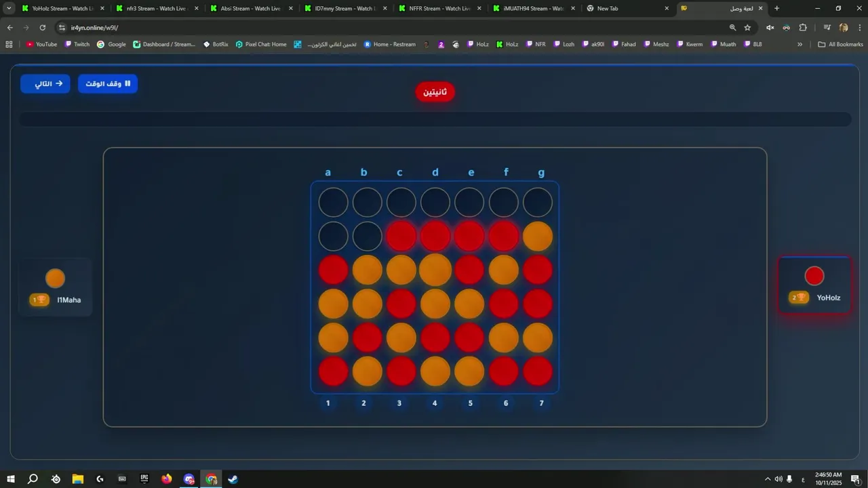The width and height of the screenshot is (868, 488).
Task: Close the New Tab browser tab
Action: tap(667, 9)
